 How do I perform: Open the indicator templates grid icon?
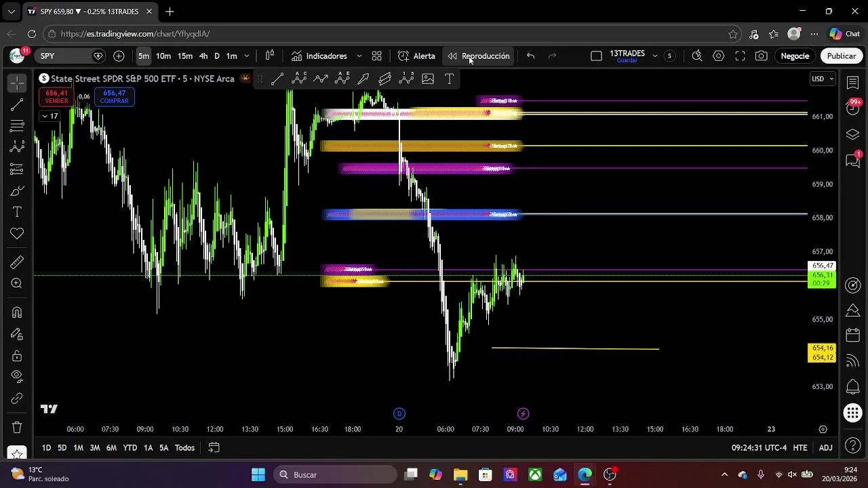tap(377, 56)
